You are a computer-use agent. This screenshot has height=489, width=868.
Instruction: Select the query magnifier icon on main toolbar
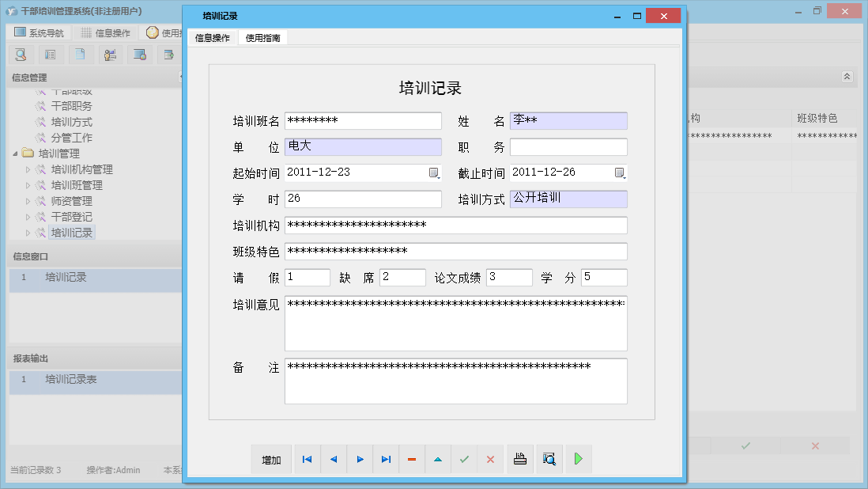(21, 54)
